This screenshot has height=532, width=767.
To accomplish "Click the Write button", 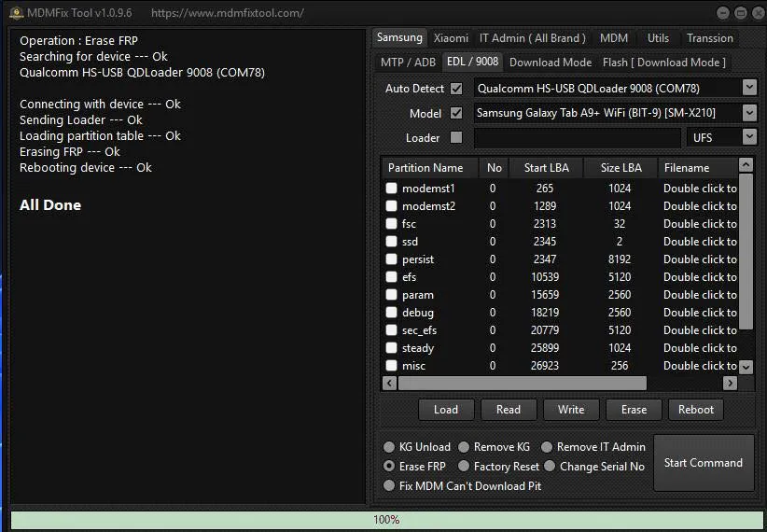I will point(571,410).
